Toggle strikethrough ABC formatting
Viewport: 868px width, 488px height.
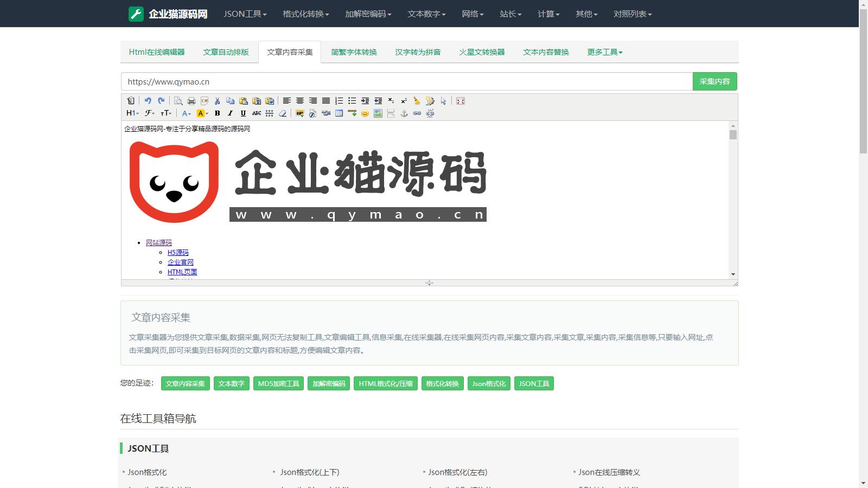point(257,113)
